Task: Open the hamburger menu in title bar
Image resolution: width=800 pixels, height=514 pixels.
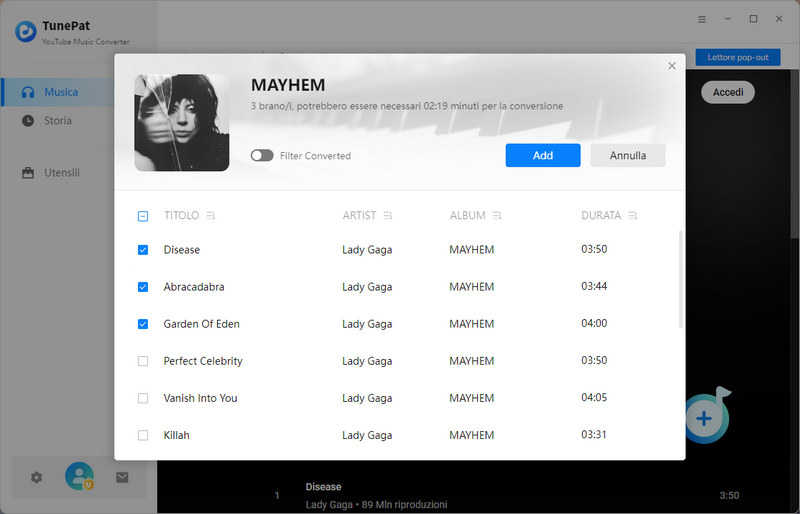Action: (702, 19)
